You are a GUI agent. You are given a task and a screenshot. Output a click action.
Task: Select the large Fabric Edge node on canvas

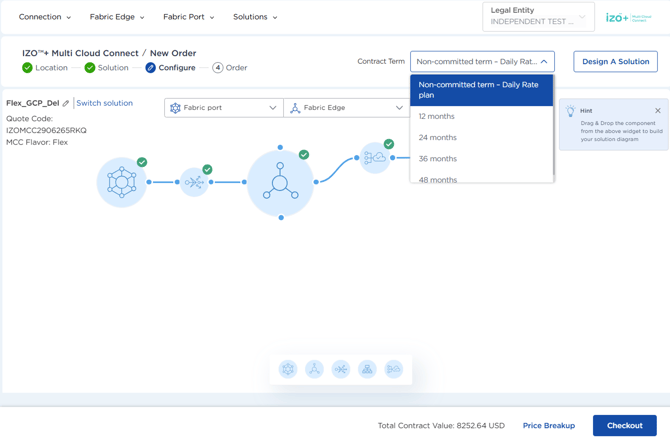[280, 183]
